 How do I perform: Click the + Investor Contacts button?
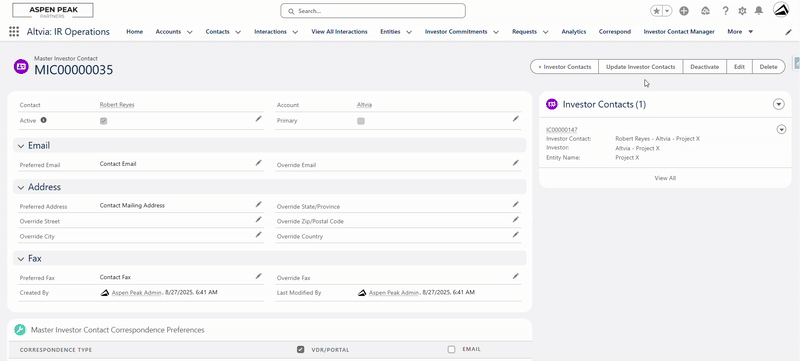[x=564, y=67]
